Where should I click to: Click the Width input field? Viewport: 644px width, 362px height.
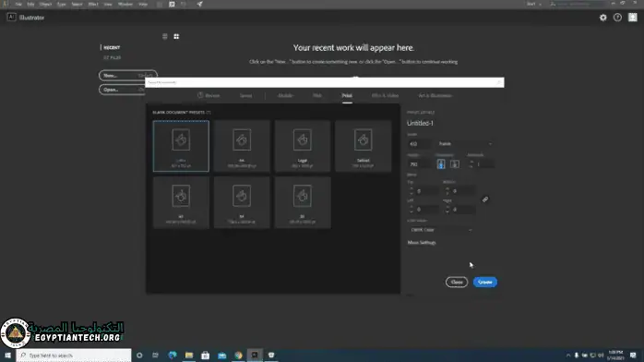point(419,144)
